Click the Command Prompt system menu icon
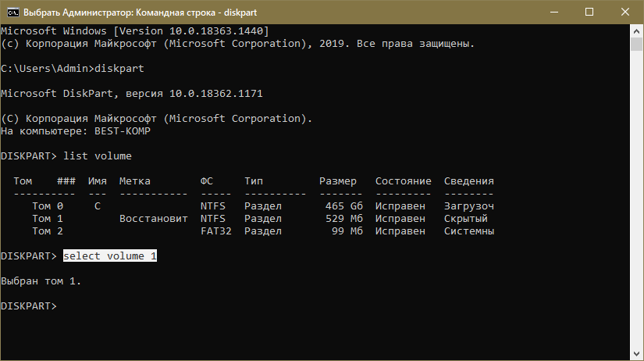 pos(11,13)
